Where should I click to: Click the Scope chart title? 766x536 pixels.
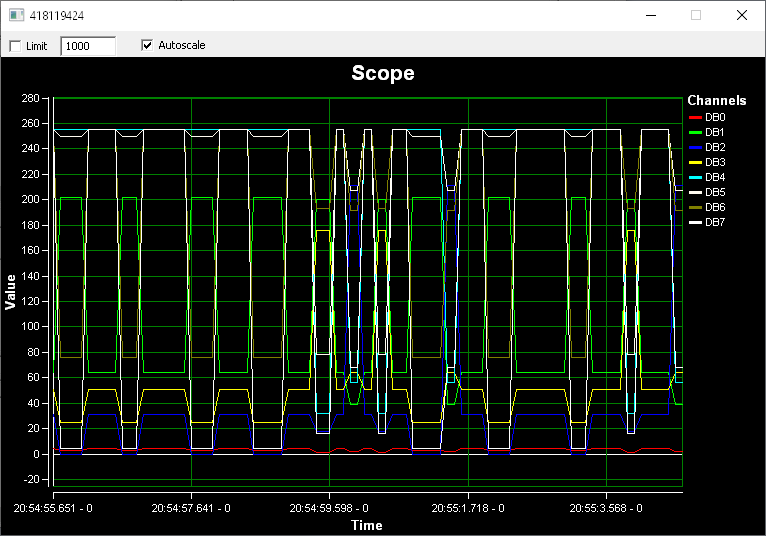pos(383,73)
